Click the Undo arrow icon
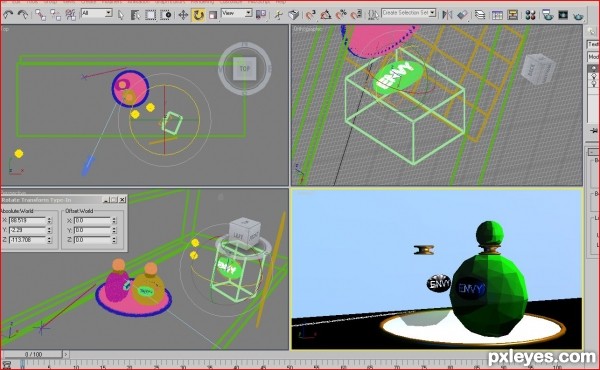Screen dimensions: 600x370 tap(8, 15)
